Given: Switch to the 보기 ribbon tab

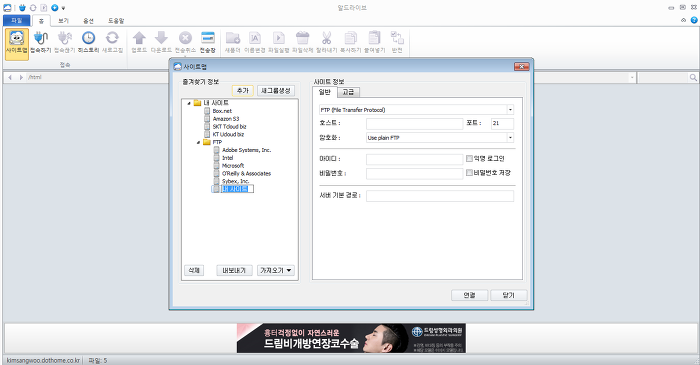Looking at the screenshot, I should 63,21.
